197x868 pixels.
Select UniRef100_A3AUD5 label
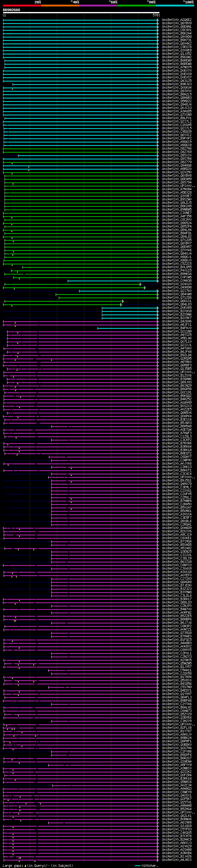pos(177,111)
